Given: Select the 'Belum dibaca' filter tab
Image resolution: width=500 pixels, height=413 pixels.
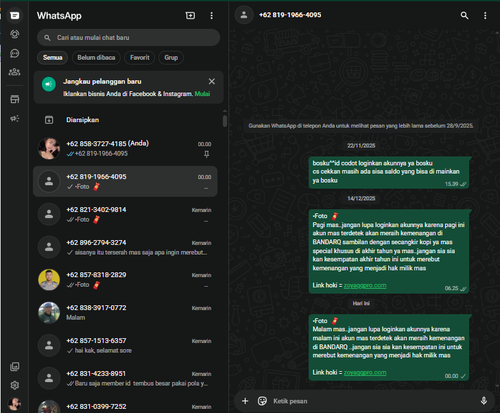Looking at the screenshot, I should coord(96,58).
